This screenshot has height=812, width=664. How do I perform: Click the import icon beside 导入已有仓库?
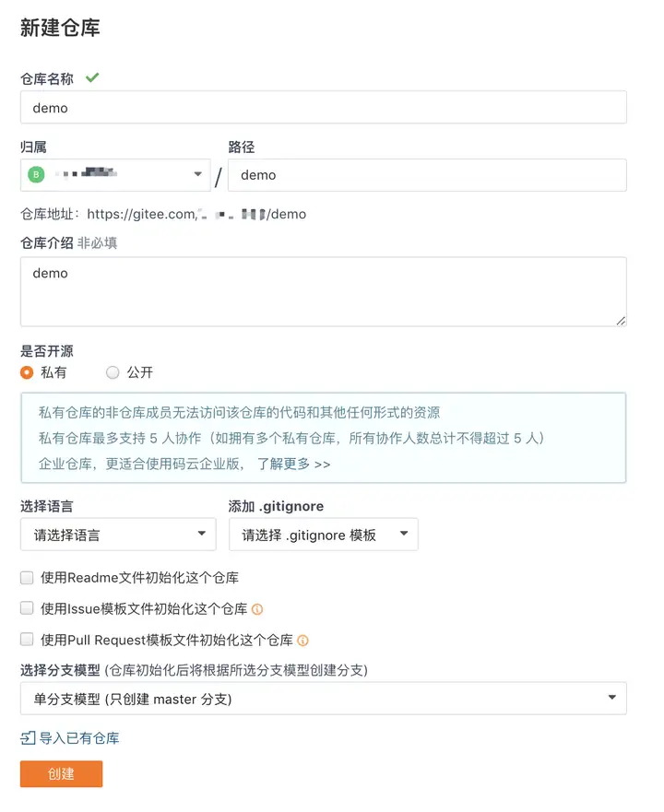click(x=28, y=738)
